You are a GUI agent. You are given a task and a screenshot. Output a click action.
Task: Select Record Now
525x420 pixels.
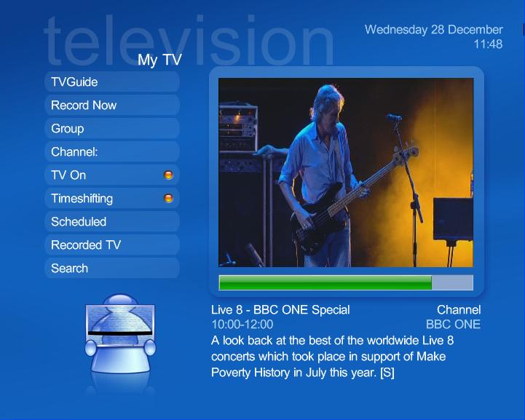pyautogui.click(x=112, y=105)
